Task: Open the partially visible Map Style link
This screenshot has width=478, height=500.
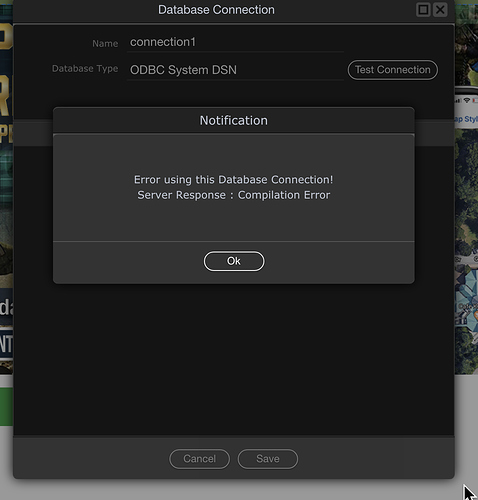Action: point(466,119)
